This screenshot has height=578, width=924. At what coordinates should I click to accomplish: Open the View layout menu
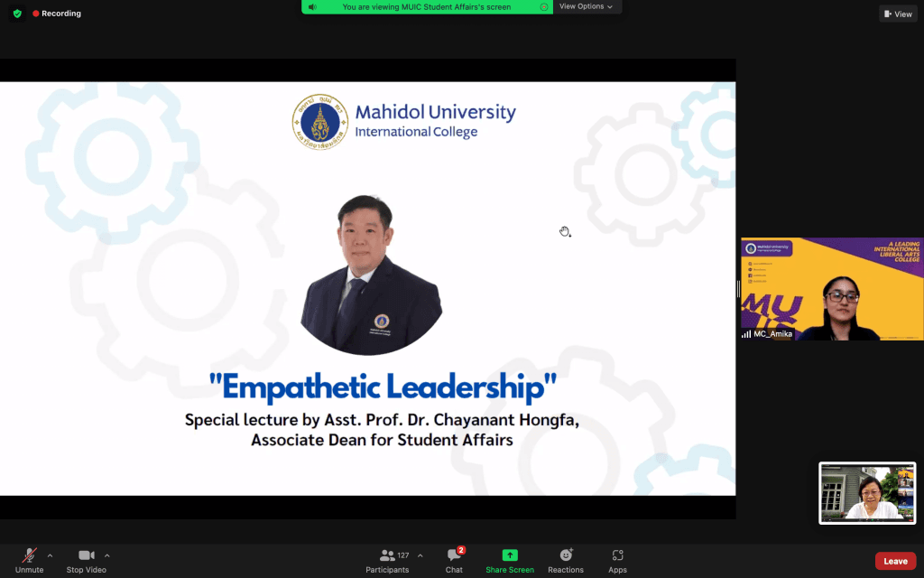coord(898,14)
